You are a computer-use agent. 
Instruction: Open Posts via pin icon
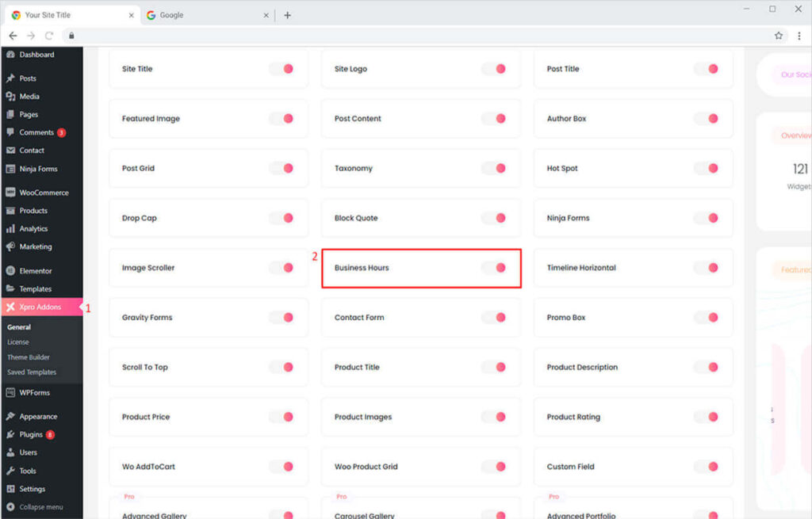coord(10,78)
